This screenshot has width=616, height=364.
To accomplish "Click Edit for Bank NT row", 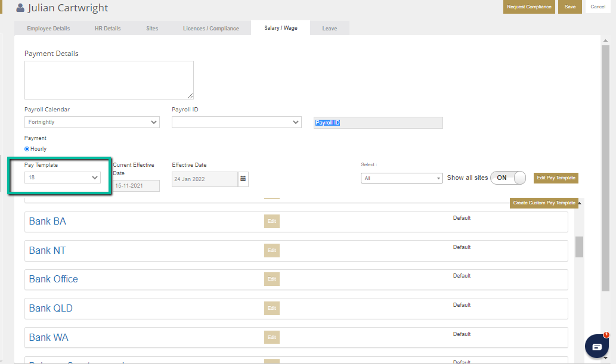I will 272,250.
